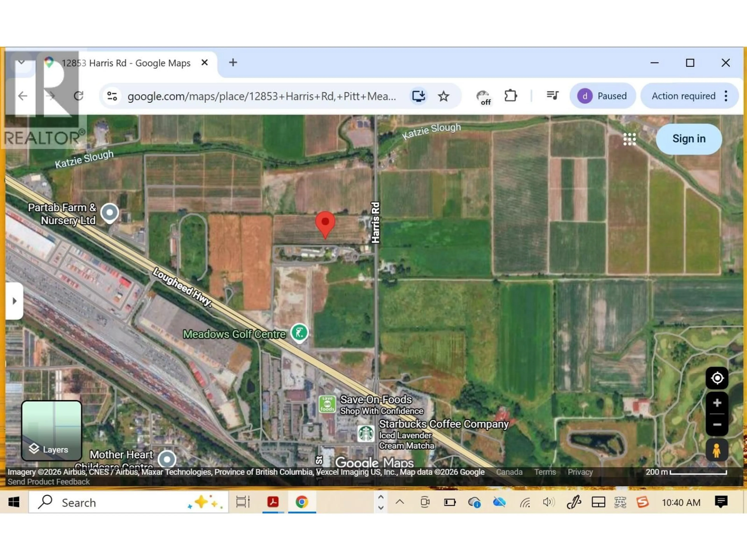This screenshot has height=560, width=747.
Task: Show hidden icons with taskbar chevron
Action: (400, 503)
